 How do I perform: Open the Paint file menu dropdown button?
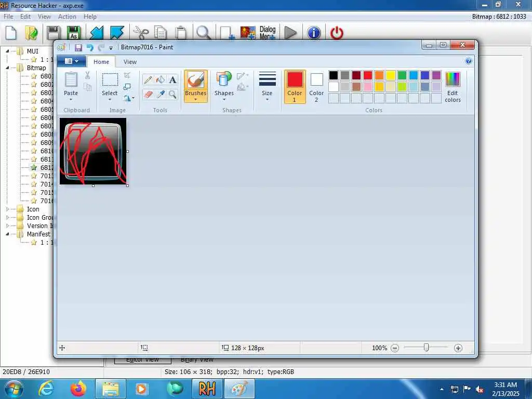[x=71, y=61]
